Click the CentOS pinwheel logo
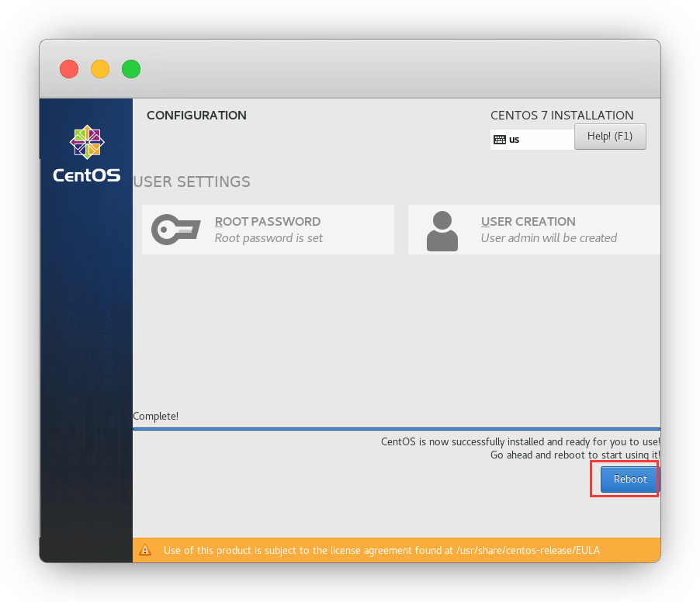This screenshot has width=700, height=602. 86,142
